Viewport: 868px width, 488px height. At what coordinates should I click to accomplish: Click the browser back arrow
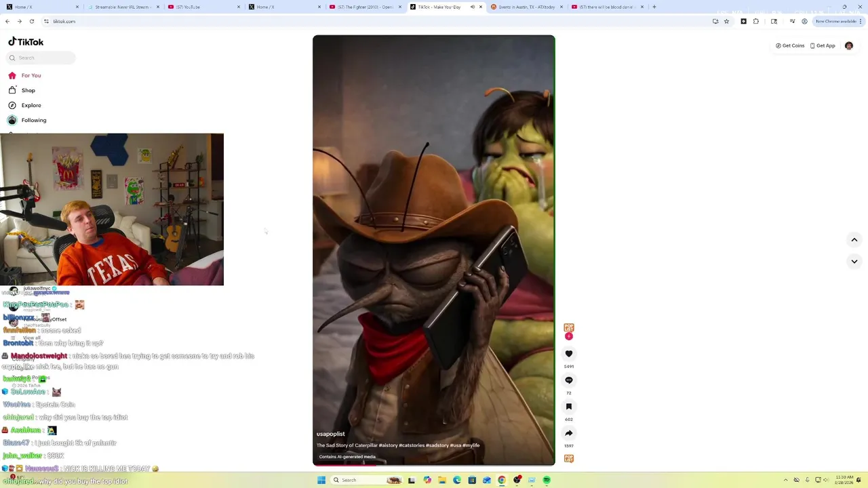pos(7,21)
